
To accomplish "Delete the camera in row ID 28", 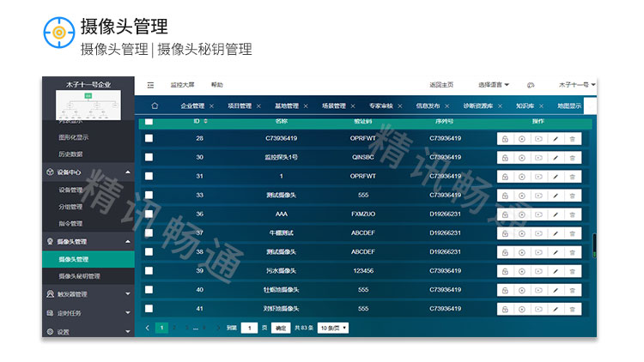I will point(572,139).
